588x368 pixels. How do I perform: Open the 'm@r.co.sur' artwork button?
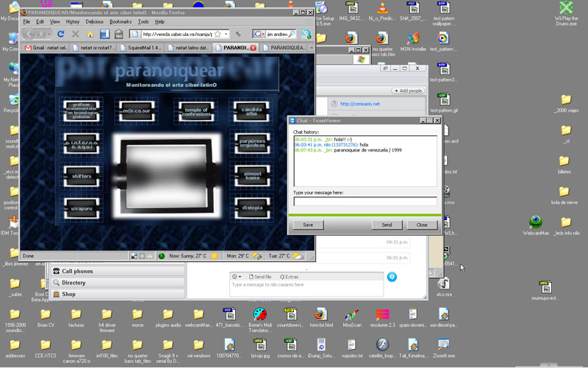pyautogui.click(x=137, y=111)
